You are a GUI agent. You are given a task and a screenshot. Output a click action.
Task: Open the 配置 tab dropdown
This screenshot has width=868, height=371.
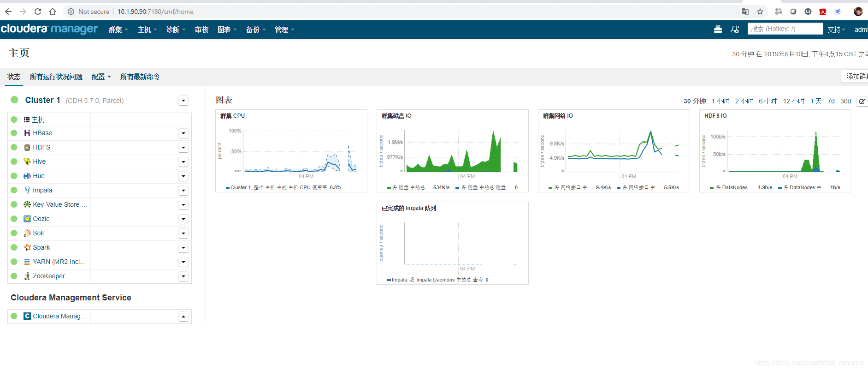coord(101,77)
